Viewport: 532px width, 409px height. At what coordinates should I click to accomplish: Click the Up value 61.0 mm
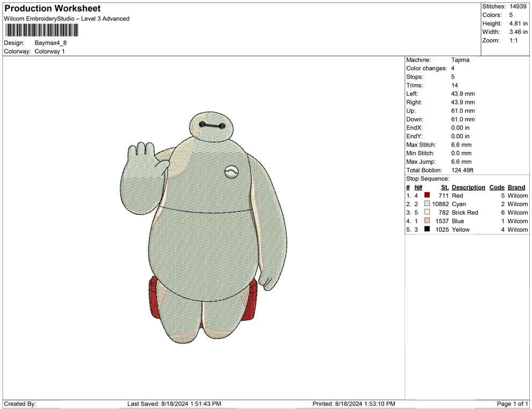pyautogui.click(x=463, y=111)
